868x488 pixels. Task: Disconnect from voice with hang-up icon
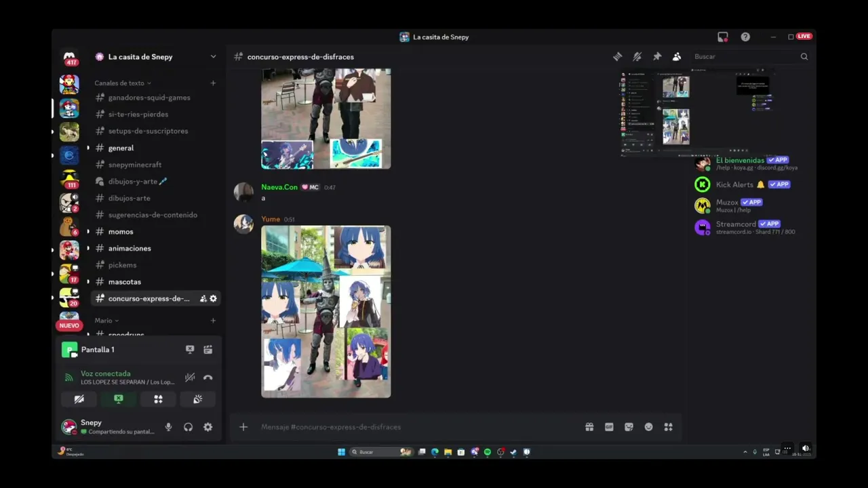point(208,378)
